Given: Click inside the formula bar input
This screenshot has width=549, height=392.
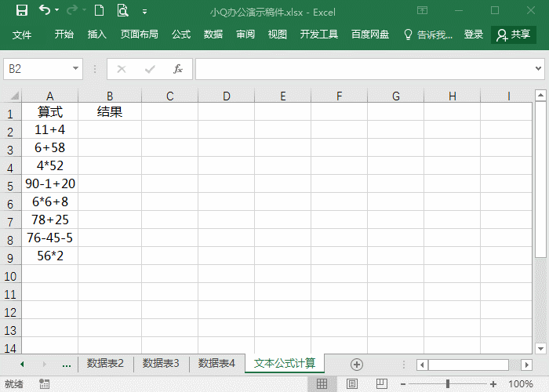Looking at the screenshot, I should 364,69.
